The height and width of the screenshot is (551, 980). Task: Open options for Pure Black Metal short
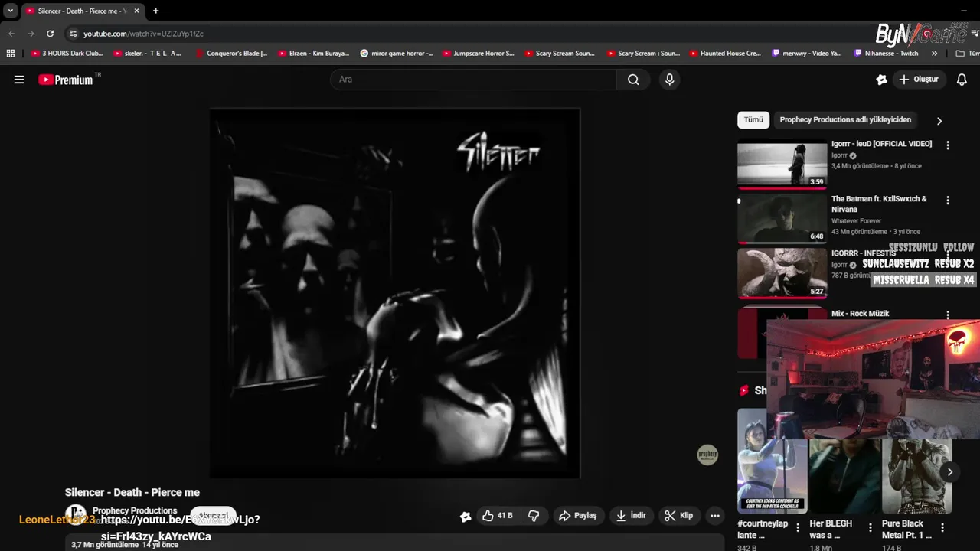[942, 527]
